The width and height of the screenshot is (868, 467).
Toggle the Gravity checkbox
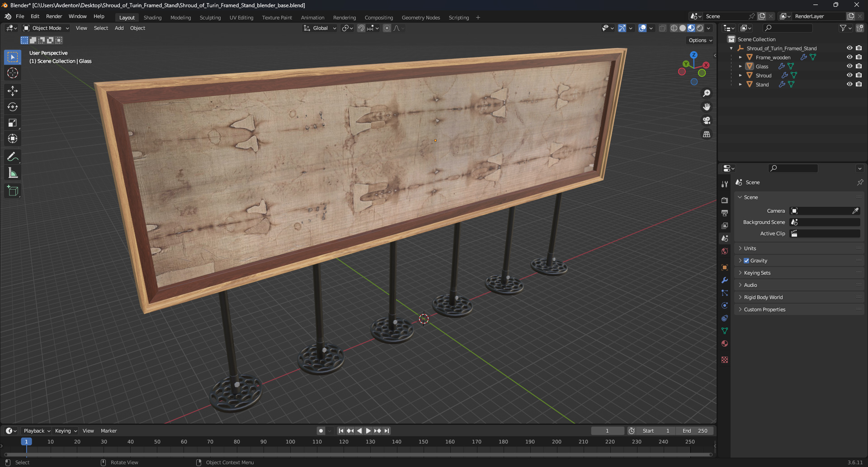pyautogui.click(x=746, y=261)
